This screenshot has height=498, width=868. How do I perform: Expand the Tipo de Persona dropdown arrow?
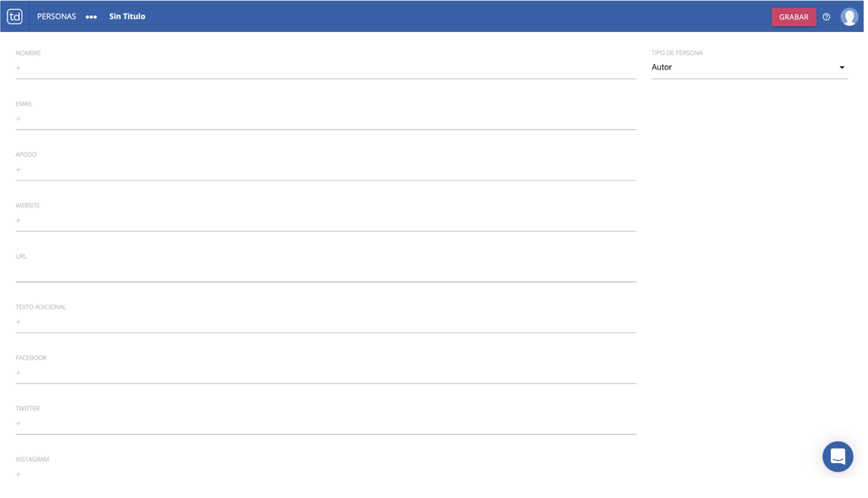pyautogui.click(x=841, y=68)
